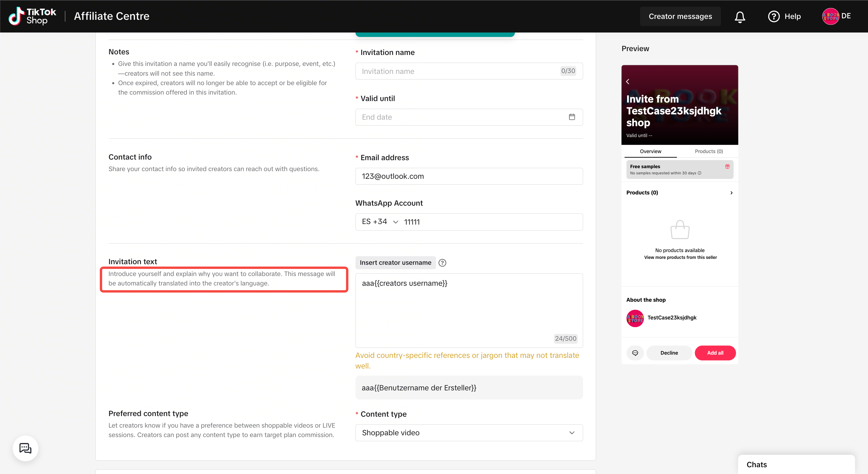The height and width of the screenshot is (474, 868).
Task: Click the back arrow in preview
Action: click(628, 82)
